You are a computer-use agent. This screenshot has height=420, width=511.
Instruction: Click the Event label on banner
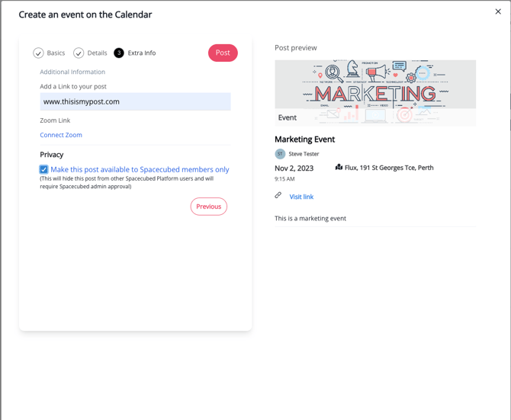[x=288, y=117]
